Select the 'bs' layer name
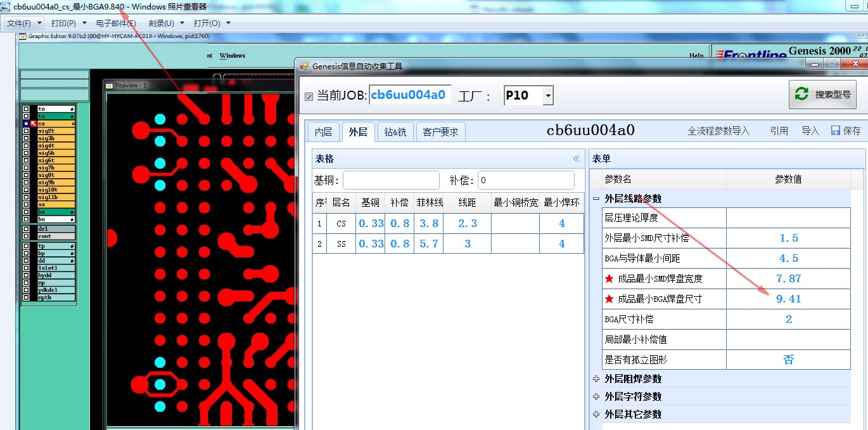 (56, 212)
